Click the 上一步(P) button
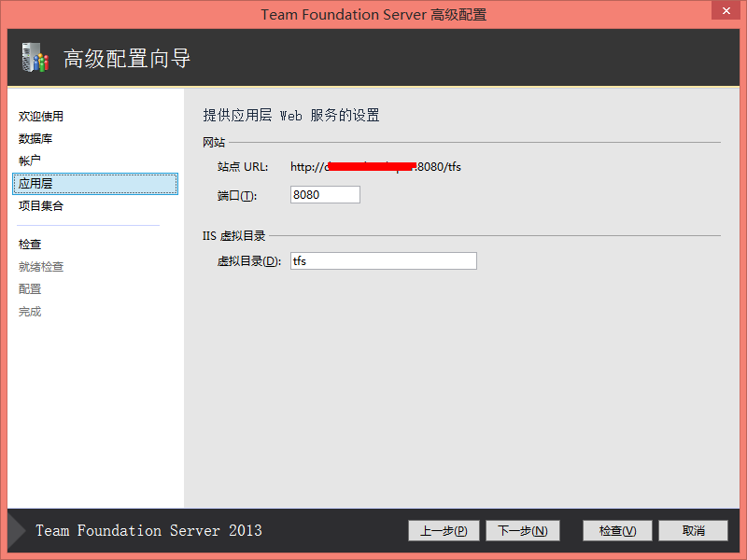 click(x=444, y=530)
